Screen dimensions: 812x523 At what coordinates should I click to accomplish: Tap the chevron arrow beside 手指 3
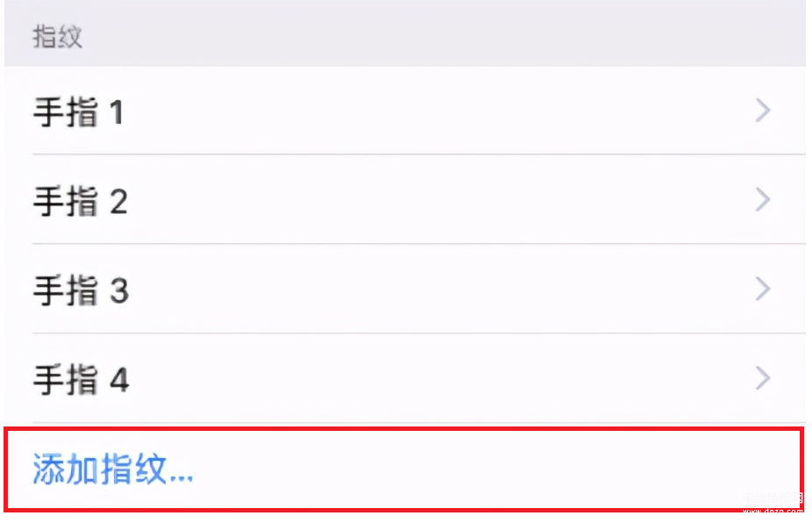763,289
